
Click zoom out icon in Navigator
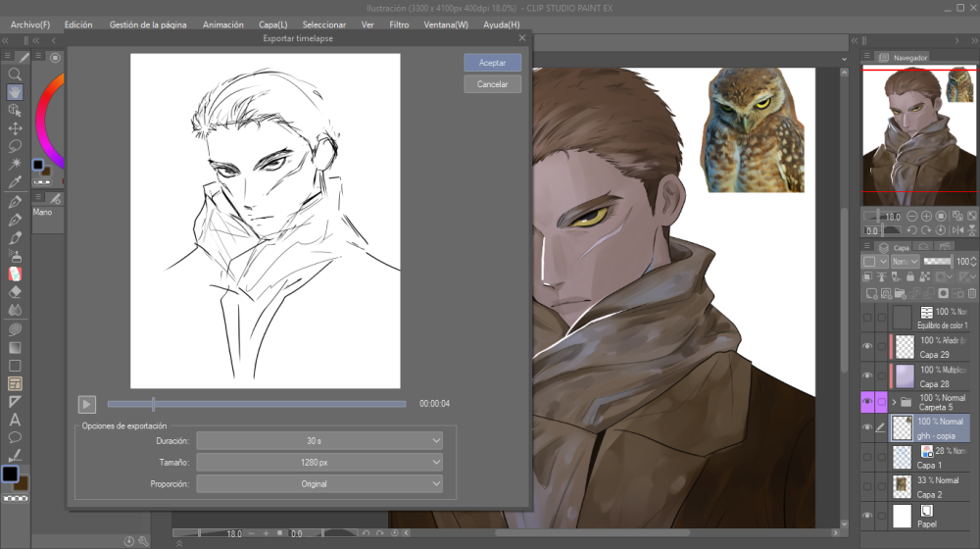[911, 217]
